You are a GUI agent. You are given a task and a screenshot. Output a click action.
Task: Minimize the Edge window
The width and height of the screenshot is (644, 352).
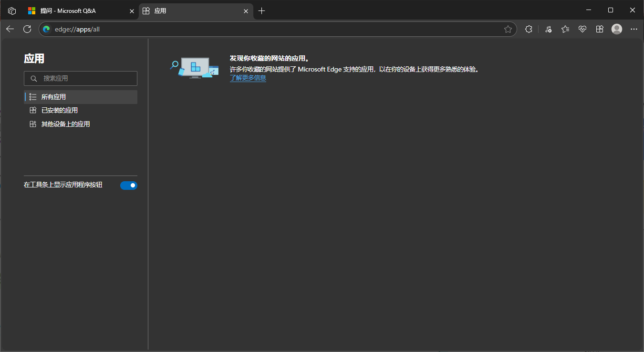[589, 10]
